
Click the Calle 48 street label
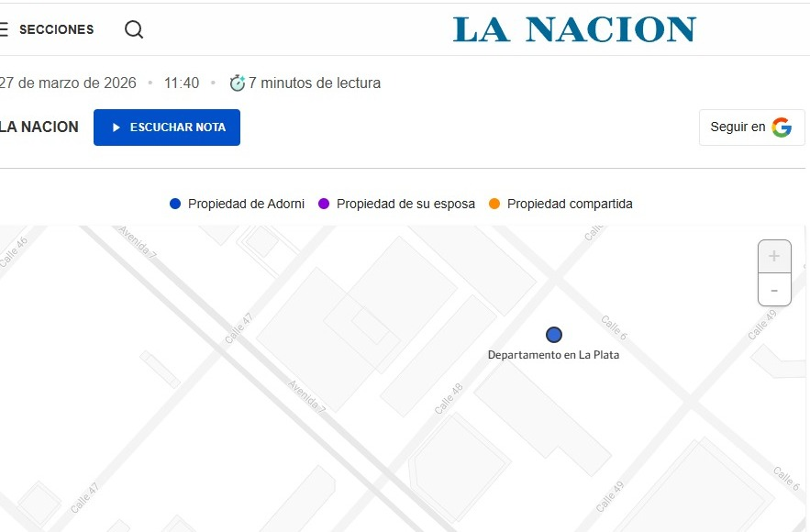pyautogui.click(x=449, y=398)
